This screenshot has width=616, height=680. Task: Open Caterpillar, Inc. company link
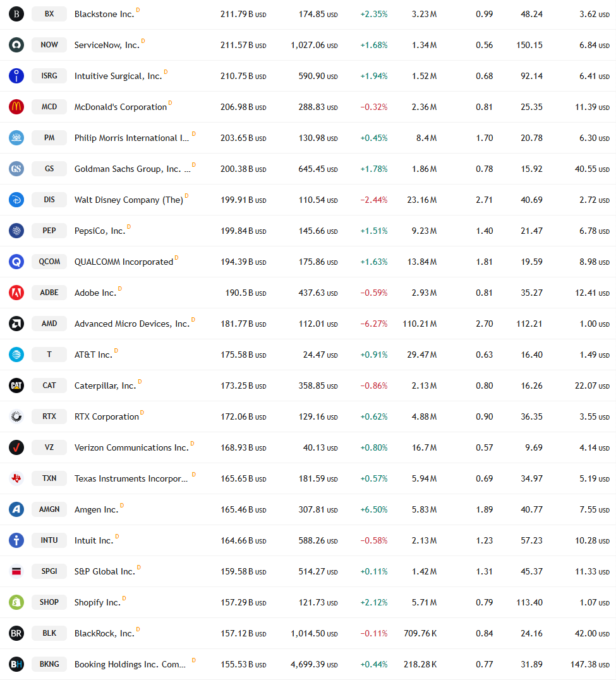point(105,386)
